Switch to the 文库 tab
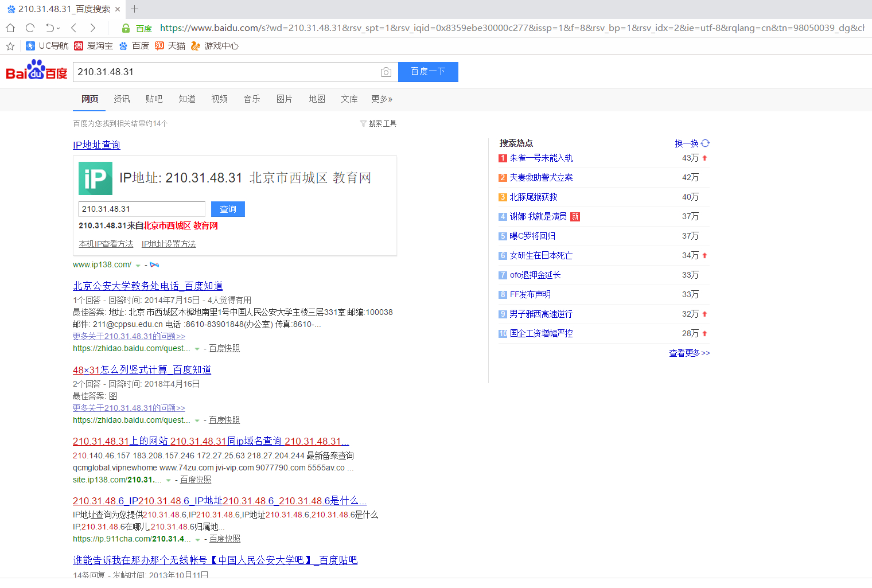 coord(349,99)
